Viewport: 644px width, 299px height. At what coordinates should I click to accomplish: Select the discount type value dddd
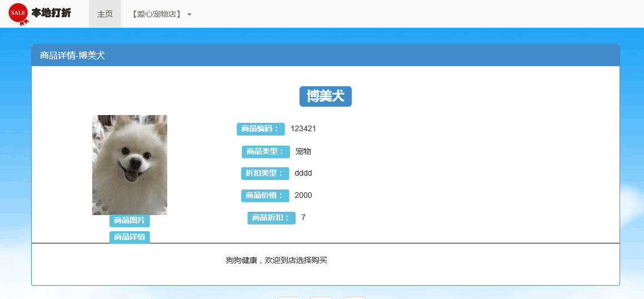click(303, 173)
